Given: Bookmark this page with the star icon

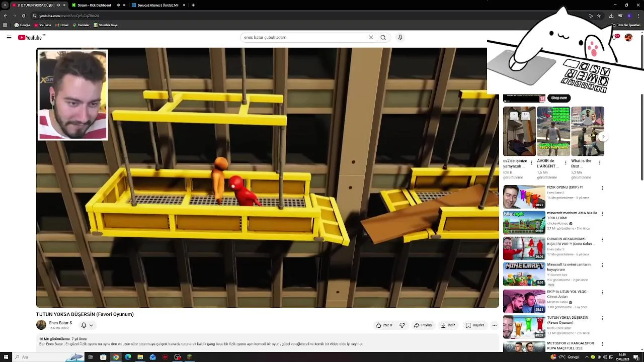Looking at the screenshot, I should [598, 16].
